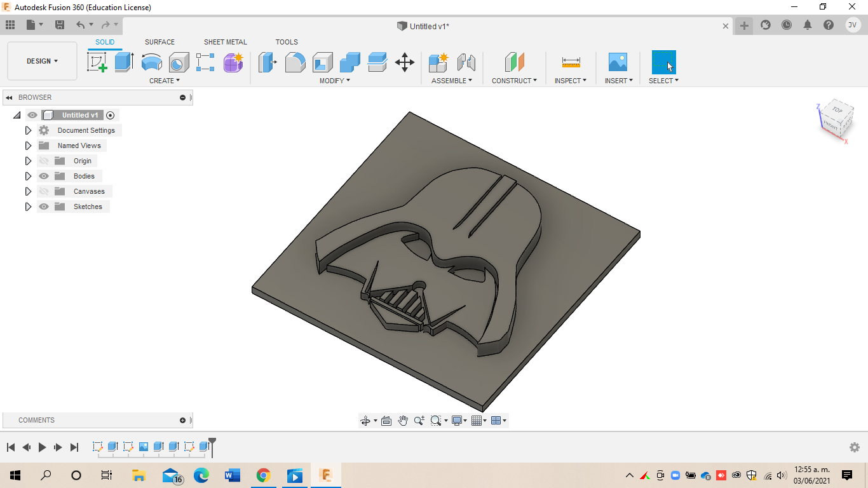
Task: Open the CREATE dropdown menu
Action: click(165, 81)
